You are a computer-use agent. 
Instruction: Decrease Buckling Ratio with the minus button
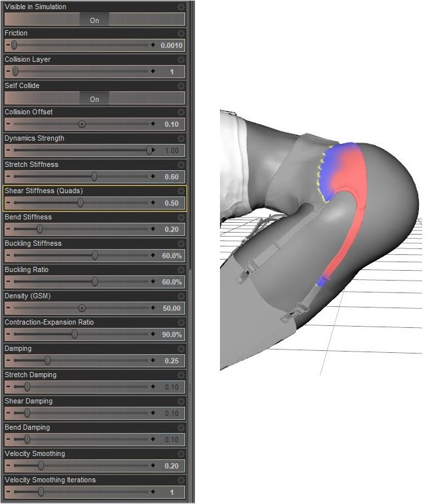click(x=8, y=282)
